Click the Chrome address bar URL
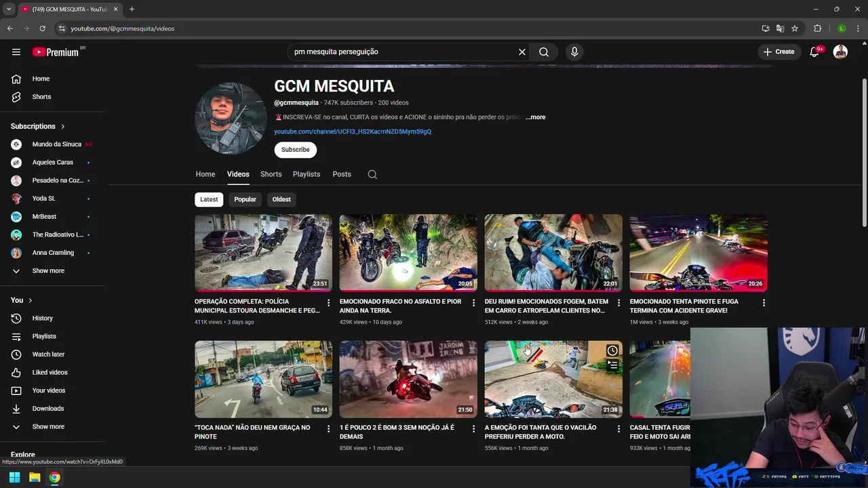 pyautogui.click(x=123, y=28)
